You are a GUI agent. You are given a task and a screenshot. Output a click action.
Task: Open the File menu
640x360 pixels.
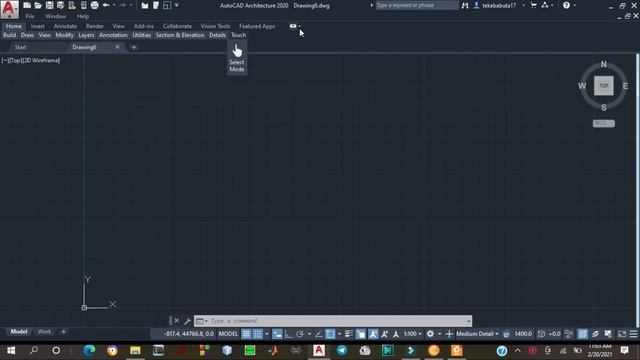coord(30,16)
